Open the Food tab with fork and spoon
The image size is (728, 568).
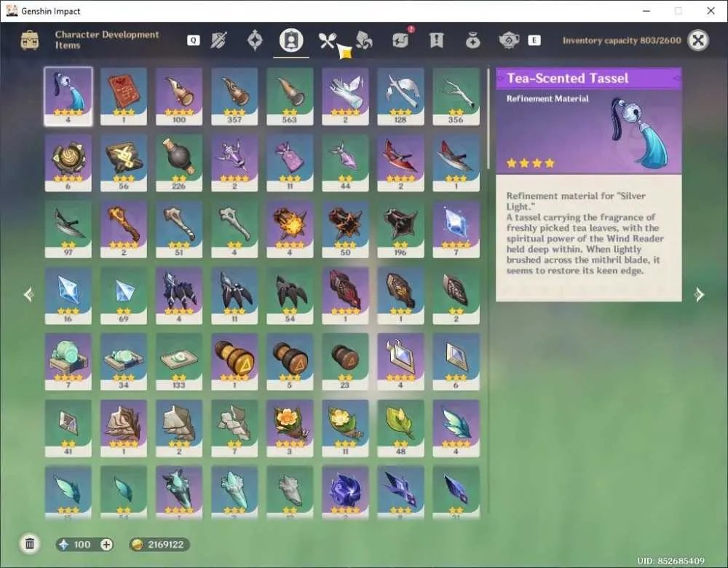(327, 40)
